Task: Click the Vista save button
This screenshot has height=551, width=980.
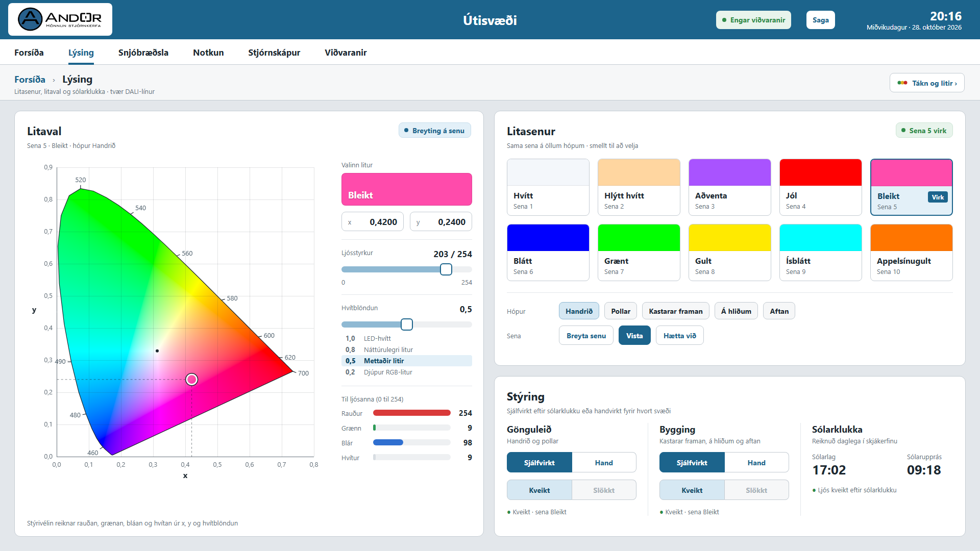Action: click(634, 336)
